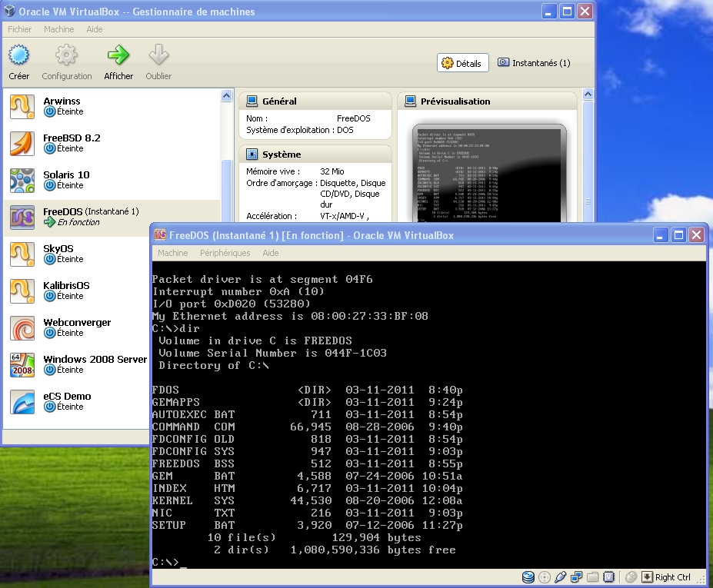Click the optical CD/DVD drive status icon
713x588 pixels.
pos(545,577)
